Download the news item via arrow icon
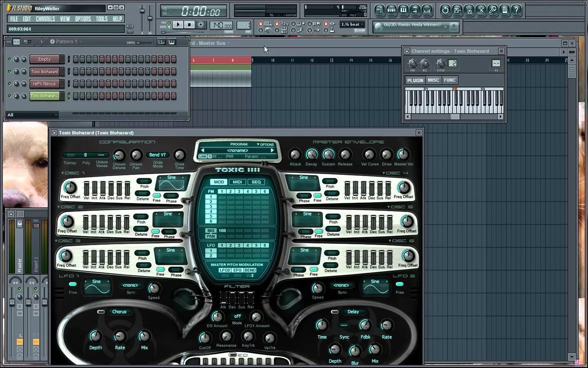Screen dimensions: 588x368 454,27
